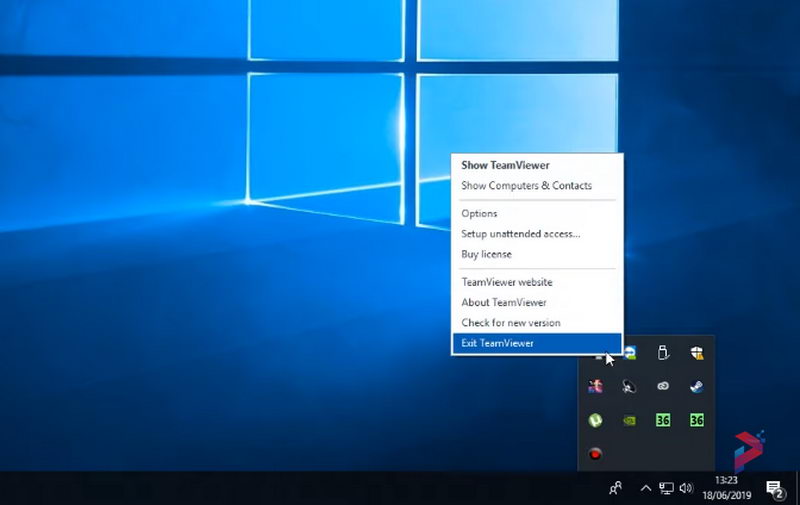Open the Windows Security shield icon
Image resolution: width=800 pixels, height=505 pixels.
(x=696, y=353)
